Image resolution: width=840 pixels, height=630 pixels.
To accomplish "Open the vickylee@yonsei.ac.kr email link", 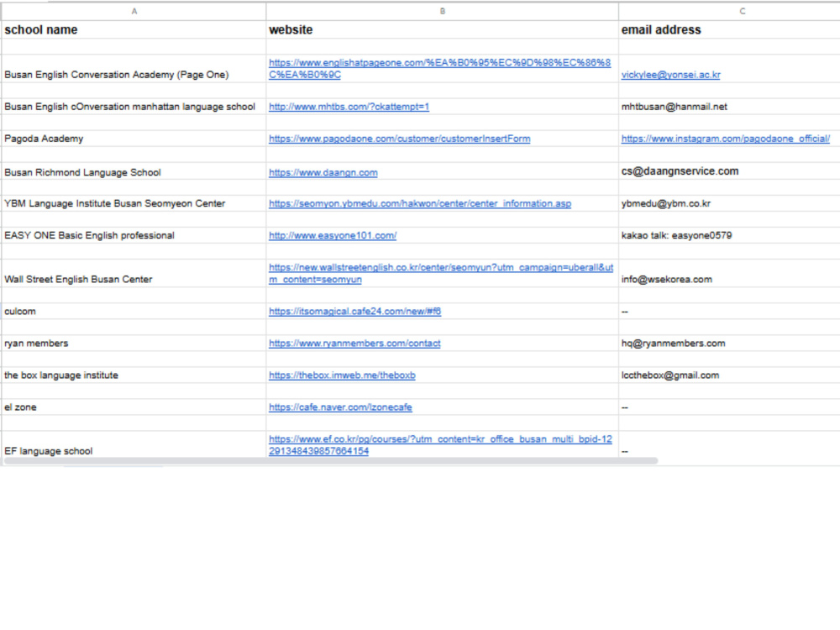I will [x=670, y=75].
